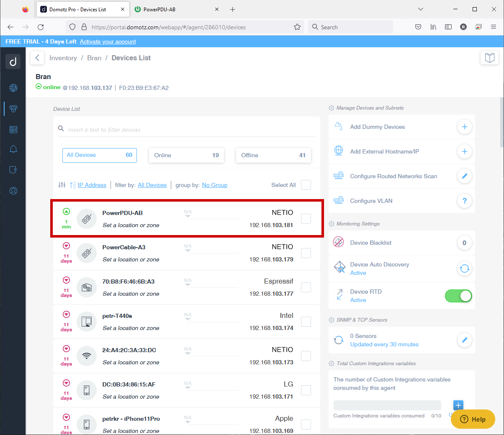Open filter by All Devices dropdown
The width and height of the screenshot is (504, 435).
[152, 185]
